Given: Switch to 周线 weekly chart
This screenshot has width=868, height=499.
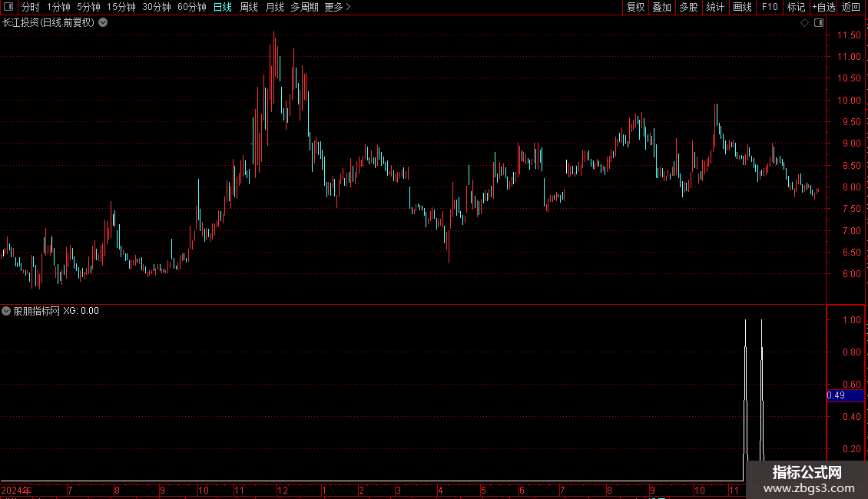Looking at the screenshot, I should pyautogui.click(x=249, y=7).
